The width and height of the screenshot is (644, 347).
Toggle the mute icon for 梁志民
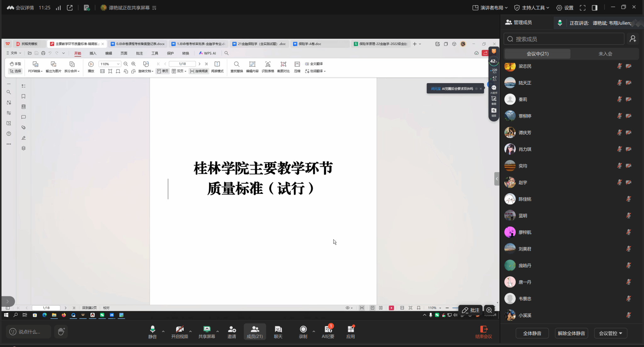coord(619,66)
